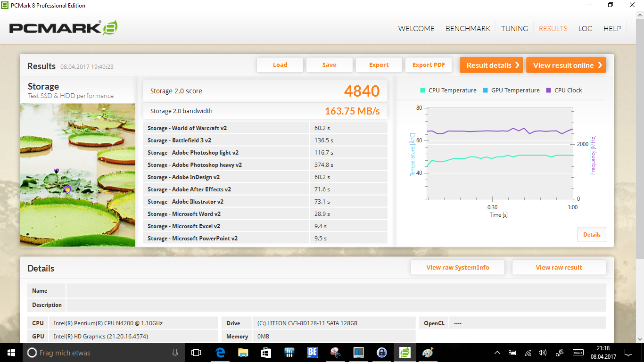Show hidden system tray icons

pyautogui.click(x=497, y=352)
